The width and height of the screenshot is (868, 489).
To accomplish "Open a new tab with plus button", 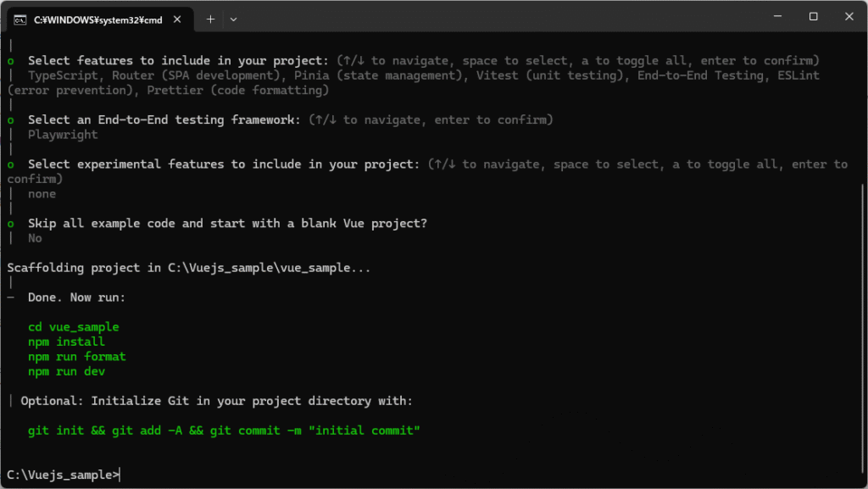I will (210, 19).
